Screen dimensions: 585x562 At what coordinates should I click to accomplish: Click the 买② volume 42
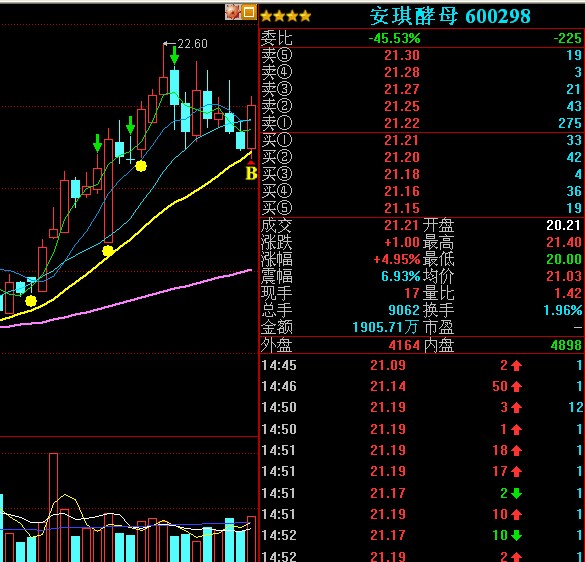[x=574, y=157]
